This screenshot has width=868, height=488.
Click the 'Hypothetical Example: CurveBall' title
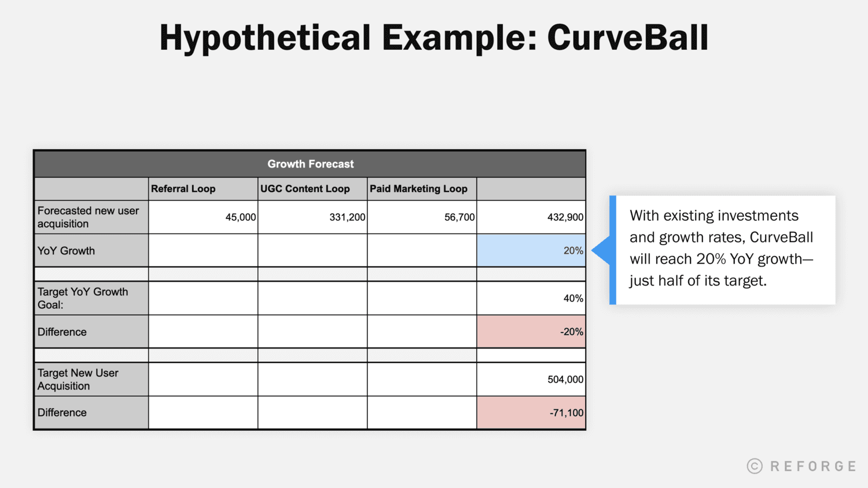[x=434, y=38]
